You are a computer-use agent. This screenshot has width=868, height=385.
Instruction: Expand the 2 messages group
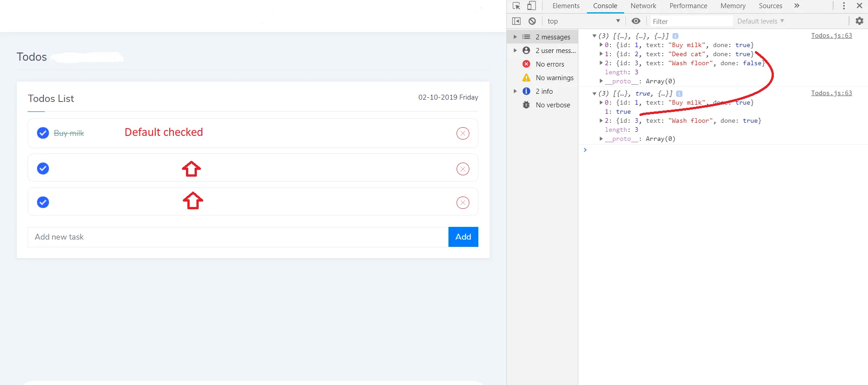(515, 37)
